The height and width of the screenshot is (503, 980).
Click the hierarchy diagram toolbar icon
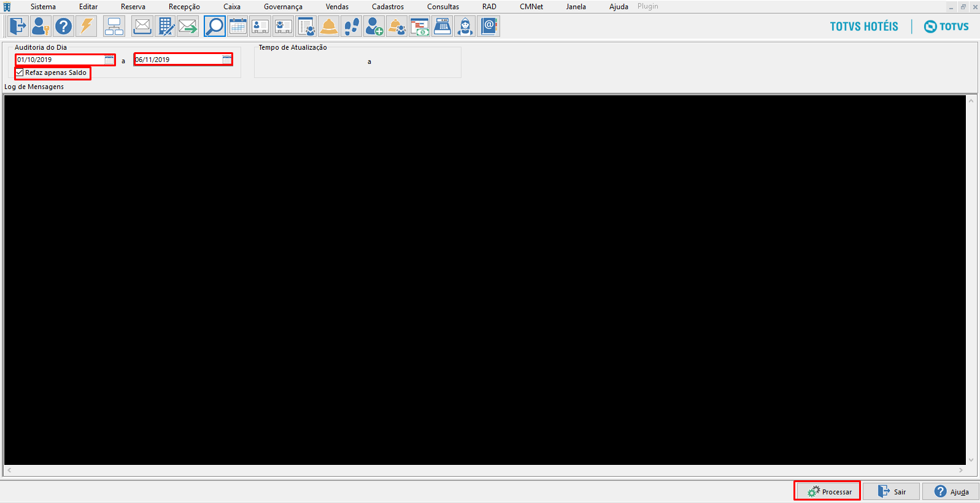click(114, 26)
